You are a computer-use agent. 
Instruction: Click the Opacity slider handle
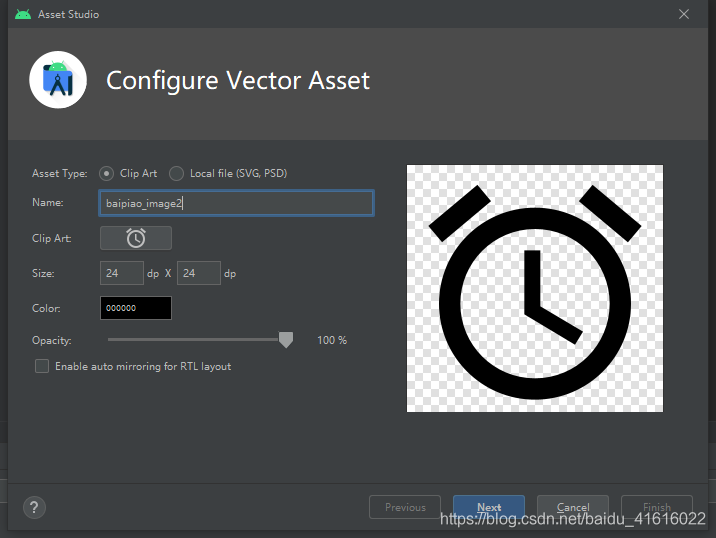286,340
